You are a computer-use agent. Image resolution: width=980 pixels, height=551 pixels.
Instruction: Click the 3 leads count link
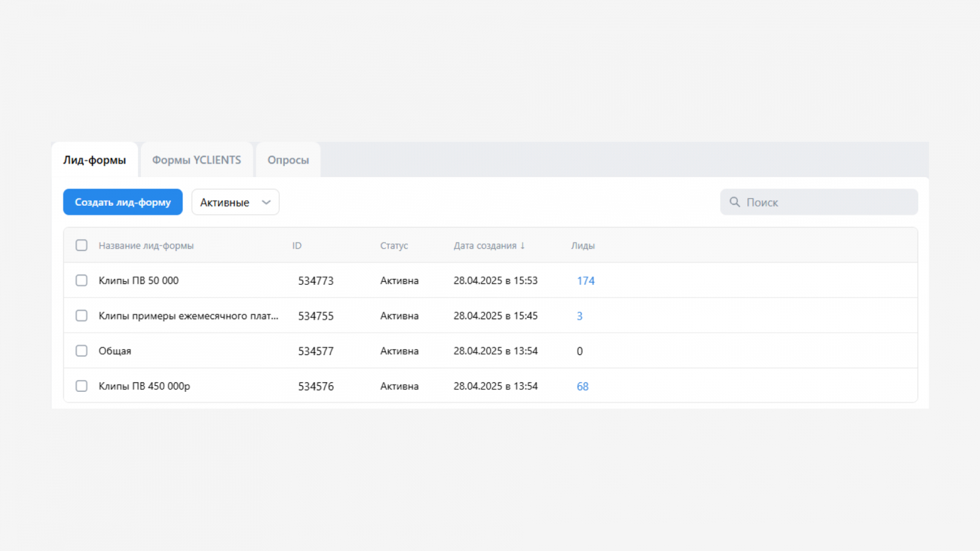tap(579, 317)
